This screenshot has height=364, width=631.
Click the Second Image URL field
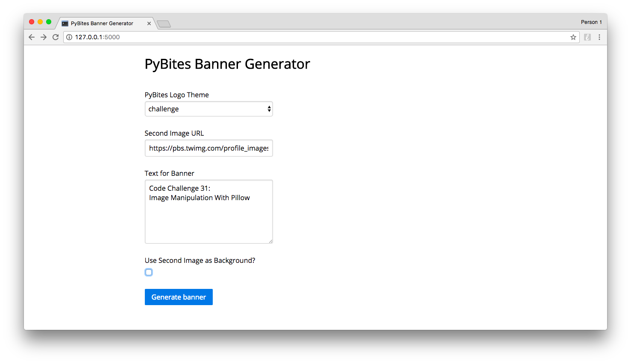(209, 148)
